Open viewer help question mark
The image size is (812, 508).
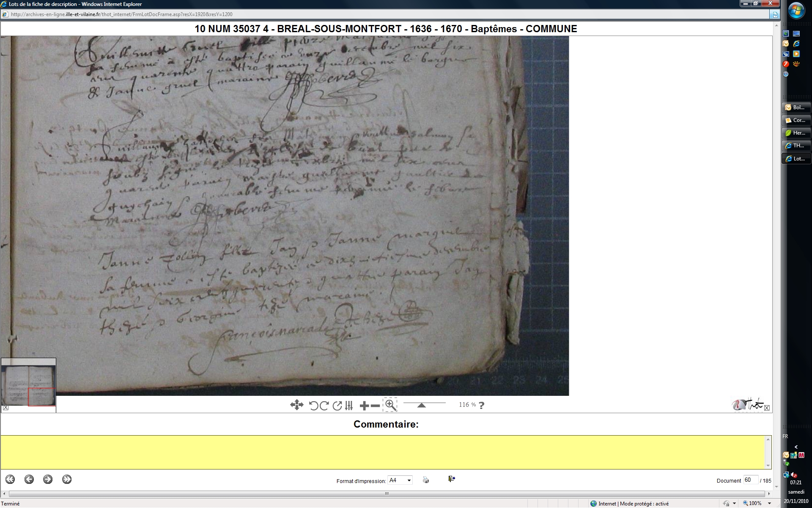tap(481, 405)
